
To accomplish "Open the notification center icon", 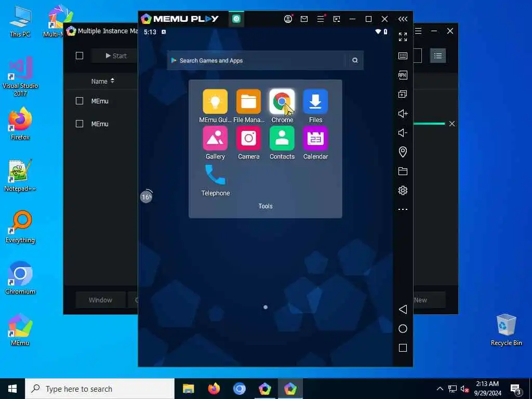I will coord(516,390).
